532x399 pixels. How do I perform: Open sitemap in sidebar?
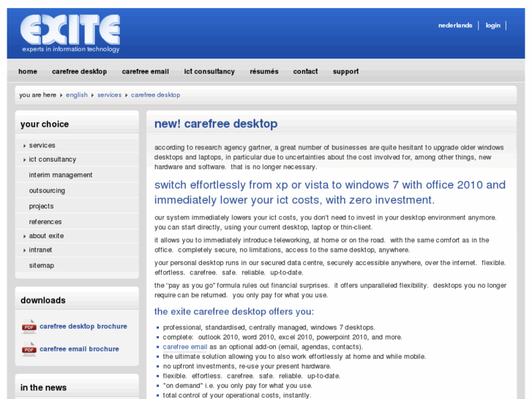click(42, 266)
